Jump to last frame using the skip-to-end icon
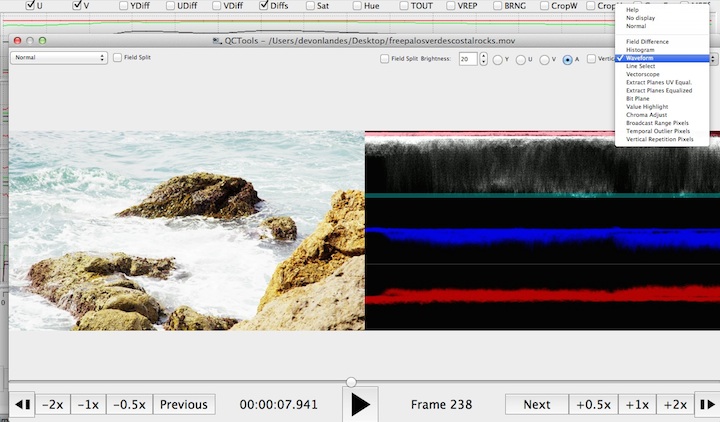 point(707,405)
